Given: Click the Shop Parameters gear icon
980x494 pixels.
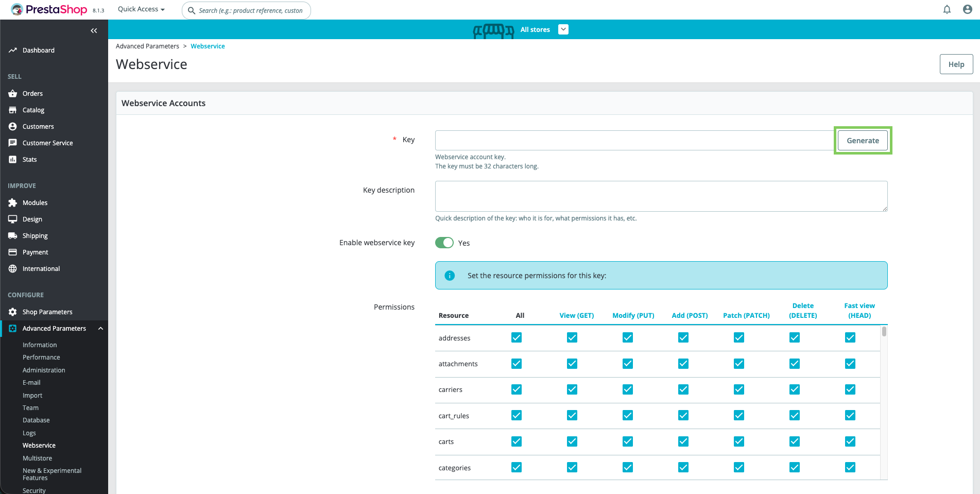Looking at the screenshot, I should pos(13,312).
